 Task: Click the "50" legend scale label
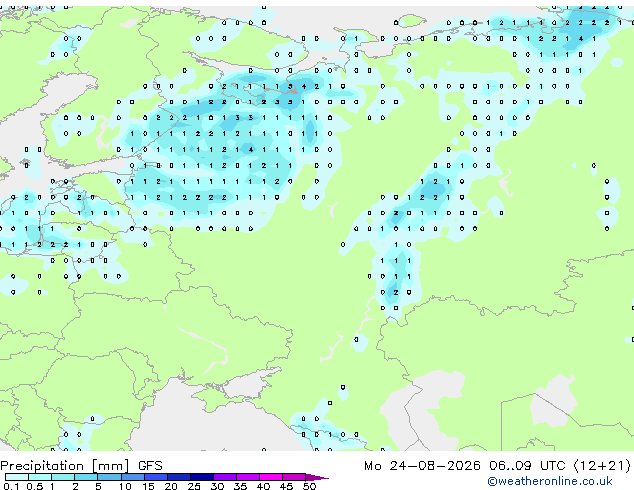pyautogui.click(x=309, y=486)
